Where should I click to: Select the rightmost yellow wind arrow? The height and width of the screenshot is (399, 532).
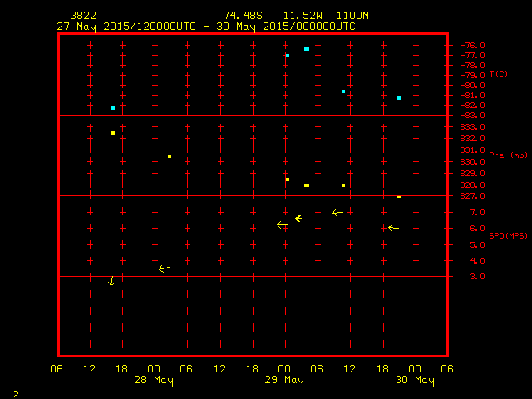coord(393,228)
